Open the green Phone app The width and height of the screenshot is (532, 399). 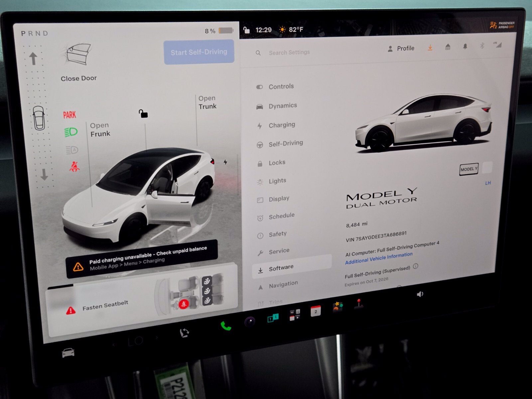click(226, 326)
